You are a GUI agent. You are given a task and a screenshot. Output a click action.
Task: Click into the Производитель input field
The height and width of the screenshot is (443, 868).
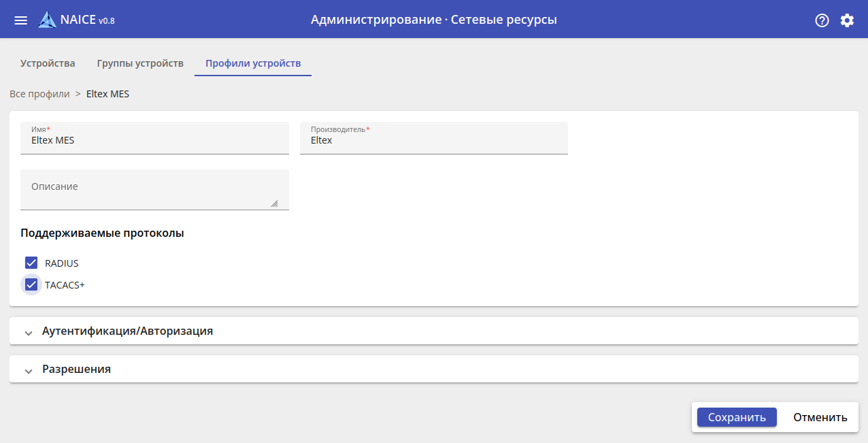pyautogui.click(x=433, y=141)
